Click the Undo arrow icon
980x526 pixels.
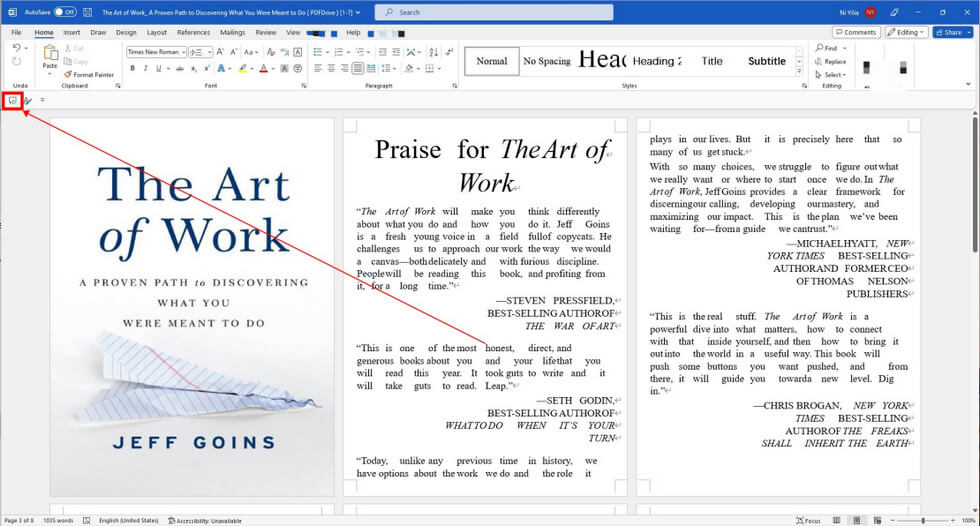[17, 48]
